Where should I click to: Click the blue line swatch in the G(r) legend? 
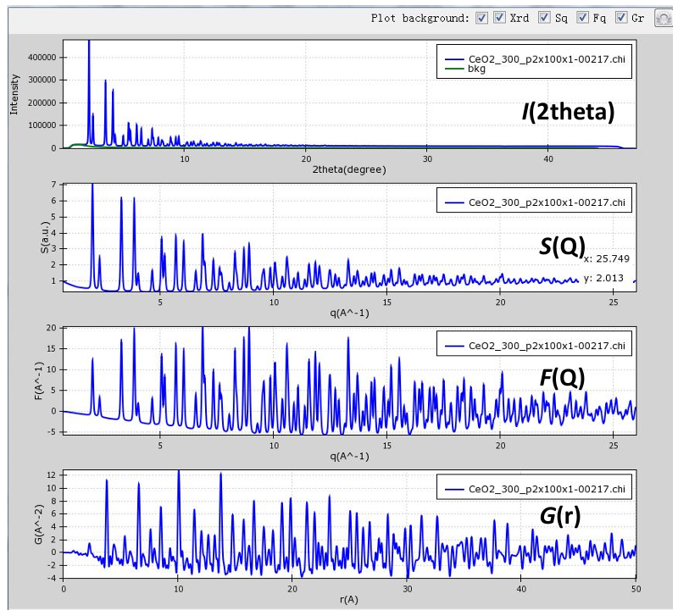(x=453, y=489)
